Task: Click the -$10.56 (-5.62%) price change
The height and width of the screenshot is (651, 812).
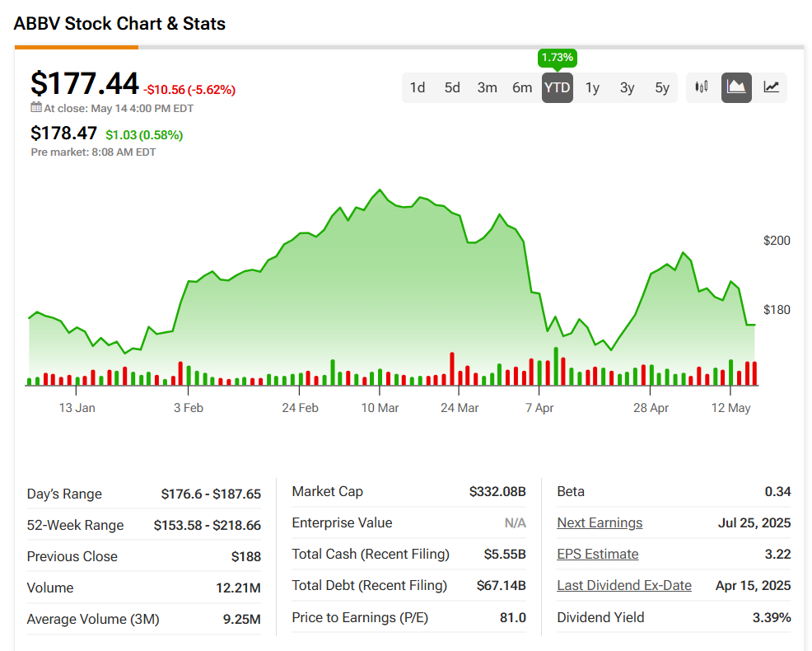Action: coord(189,90)
